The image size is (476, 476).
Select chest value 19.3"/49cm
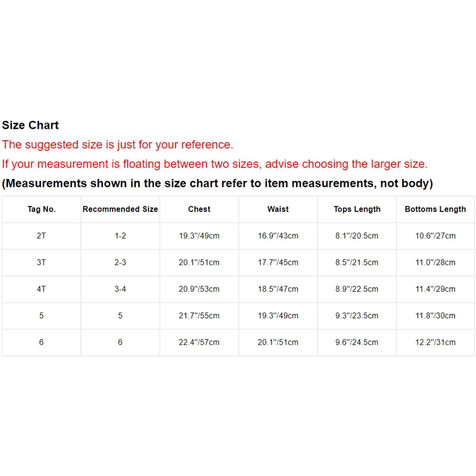coord(199,236)
